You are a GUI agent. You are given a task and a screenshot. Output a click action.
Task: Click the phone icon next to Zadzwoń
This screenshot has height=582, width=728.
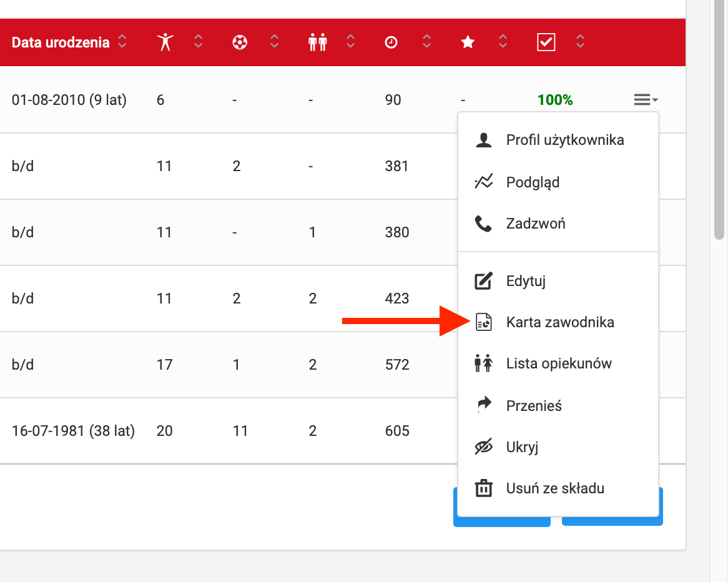tap(484, 224)
